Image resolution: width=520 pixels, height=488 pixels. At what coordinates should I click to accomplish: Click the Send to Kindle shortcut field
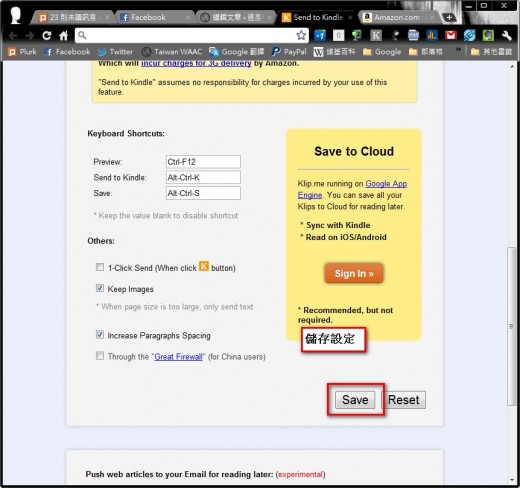click(203, 177)
